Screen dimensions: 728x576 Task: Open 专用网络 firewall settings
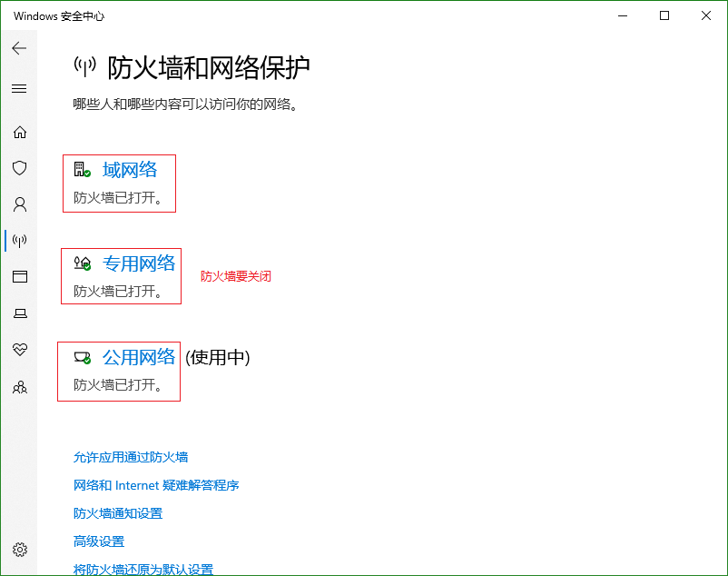point(139,263)
